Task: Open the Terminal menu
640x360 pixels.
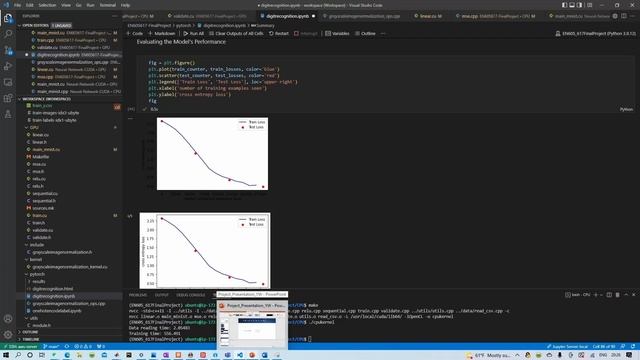Action: (x=108, y=5)
